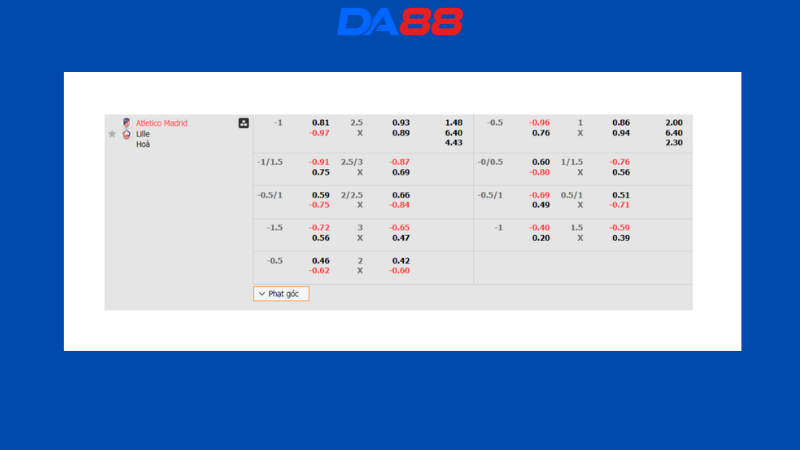Select full-time 1X2 odds 1.48
The image size is (800, 450).
click(x=454, y=122)
